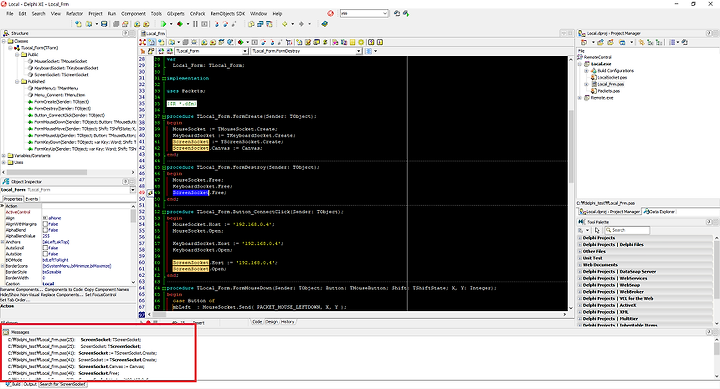The image size is (720, 389).
Task: Select LocalSocket.pas in Project Manager
Action: click(x=612, y=78)
